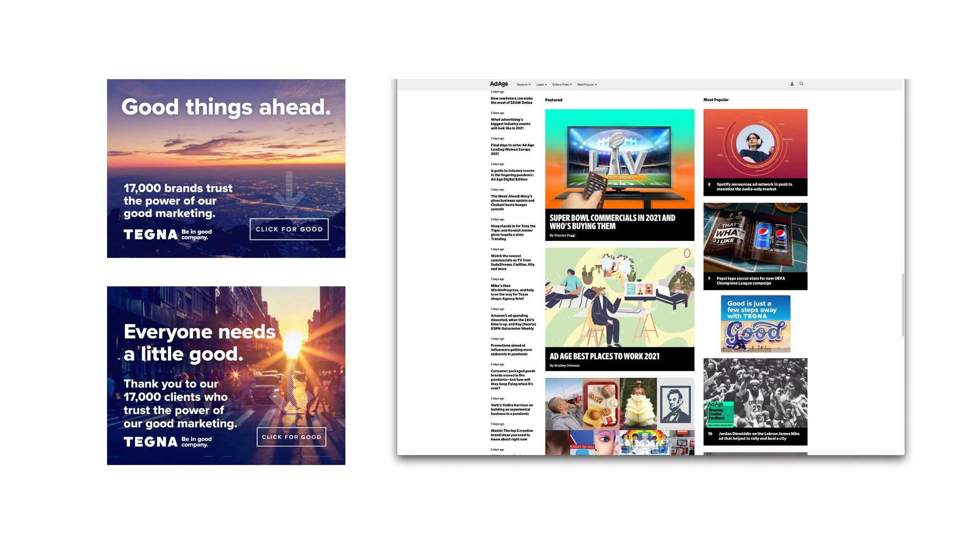Click the AdAge page vertical scrollbar
Image resolution: width=980 pixels, height=551 pixels.
point(903,305)
